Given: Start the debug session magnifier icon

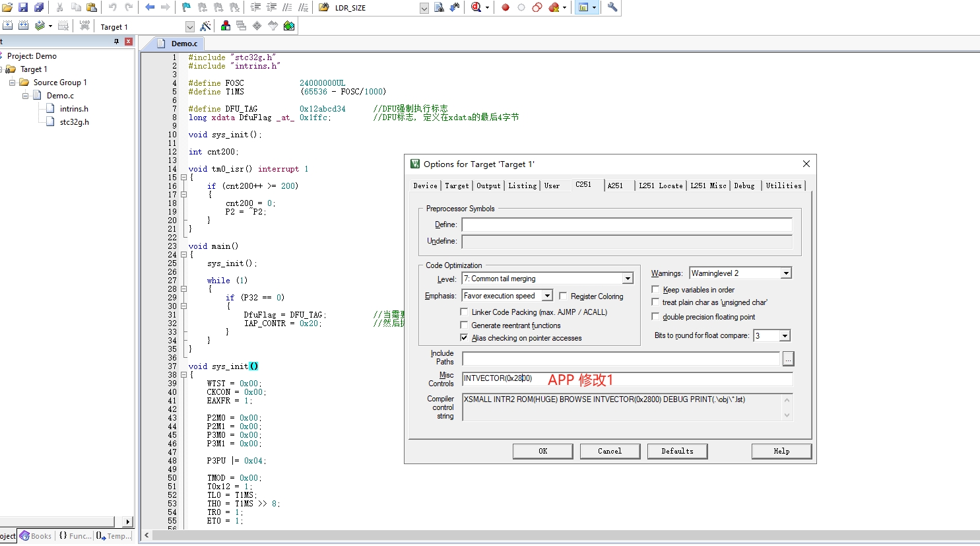Looking at the screenshot, I should pos(476,7).
